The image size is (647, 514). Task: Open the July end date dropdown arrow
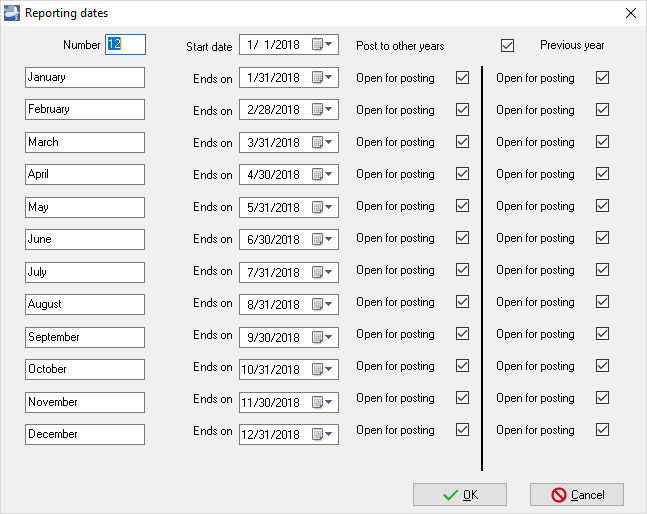point(331,272)
